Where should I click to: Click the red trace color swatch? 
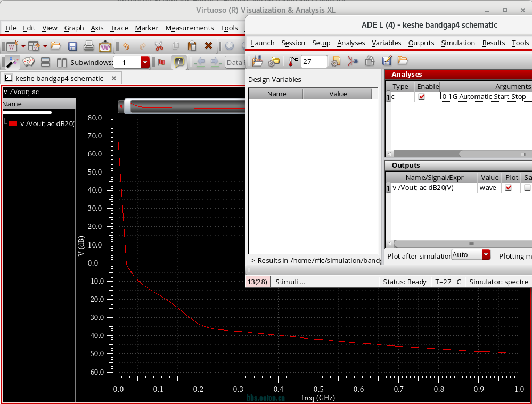13,123
